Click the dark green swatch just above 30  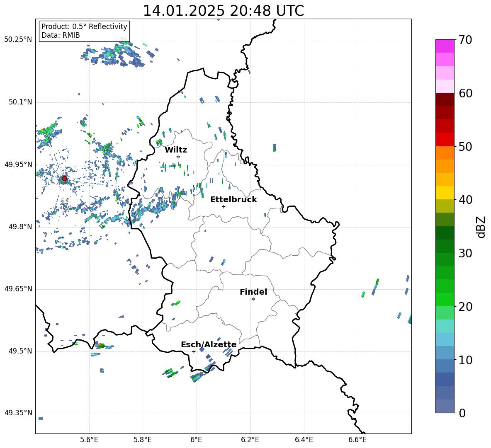point(445,246)
